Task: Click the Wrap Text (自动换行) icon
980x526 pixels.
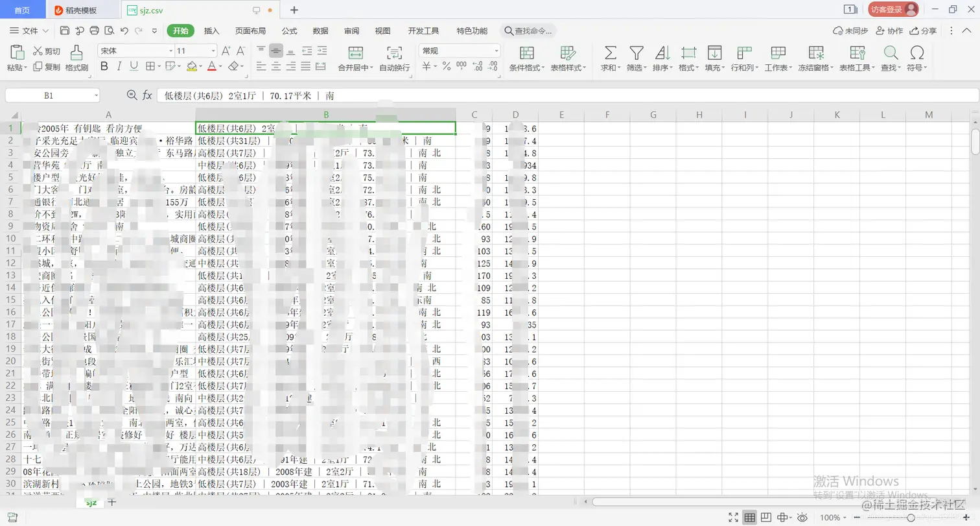Action: click(x=394, y=53)
